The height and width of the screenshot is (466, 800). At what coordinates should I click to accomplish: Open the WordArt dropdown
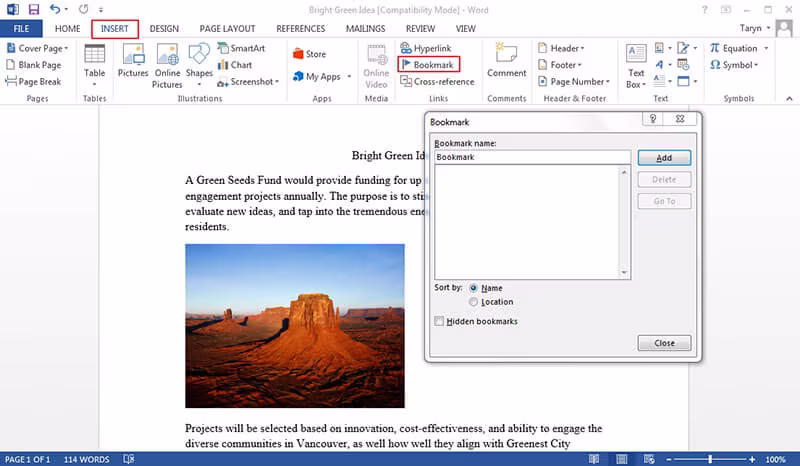coord(662,65)
